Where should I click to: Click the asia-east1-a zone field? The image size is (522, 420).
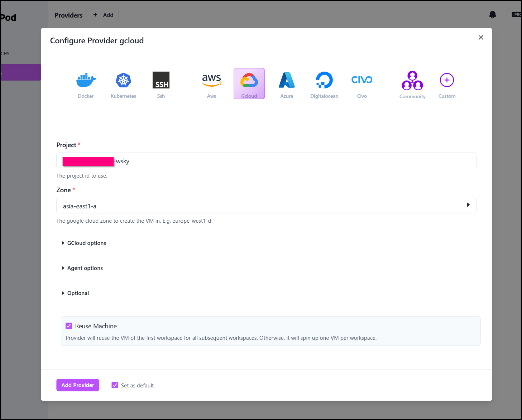click(266, 206)
